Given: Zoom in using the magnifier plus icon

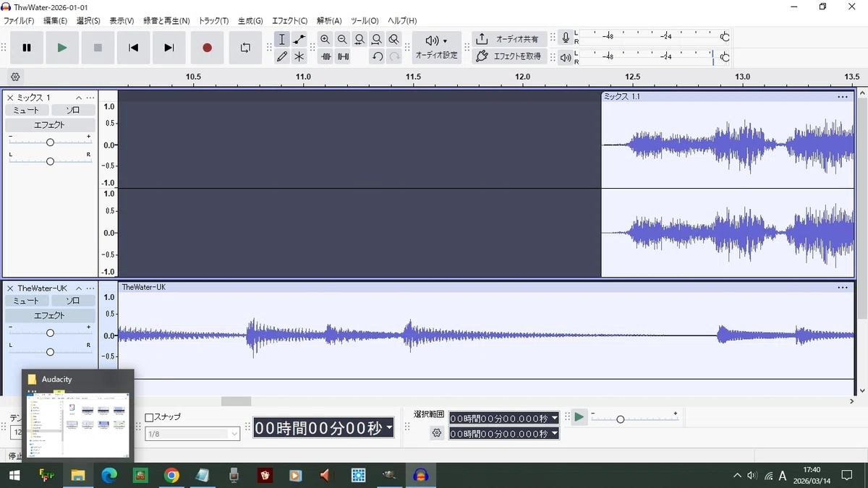Looking at the screenshot, I should 325,39.
